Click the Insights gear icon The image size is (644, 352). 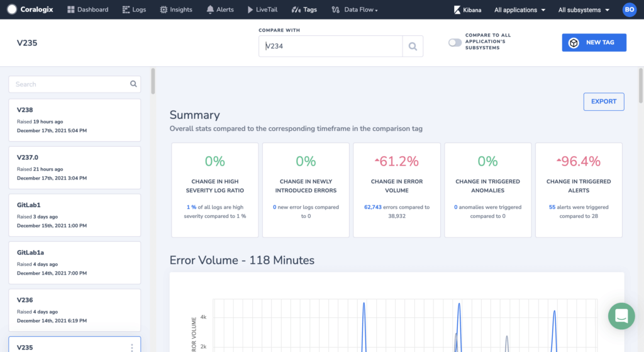[x=164, y=9]
